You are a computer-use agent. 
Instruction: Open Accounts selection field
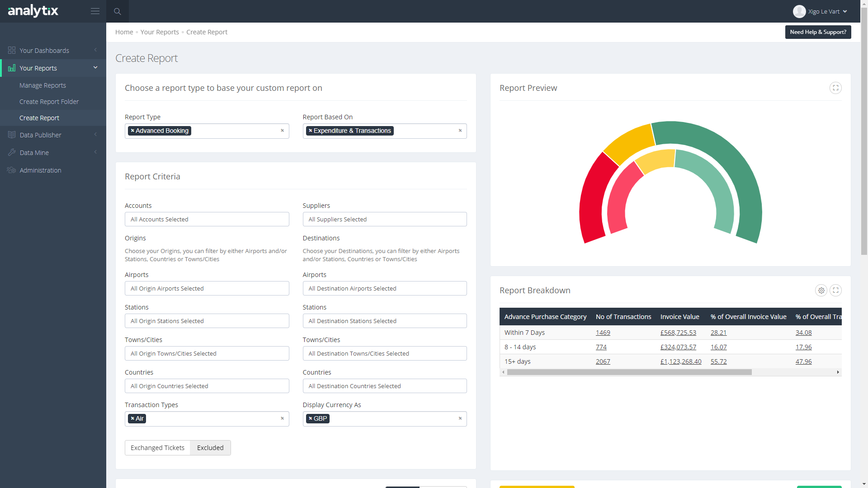[x=207, y=219]
